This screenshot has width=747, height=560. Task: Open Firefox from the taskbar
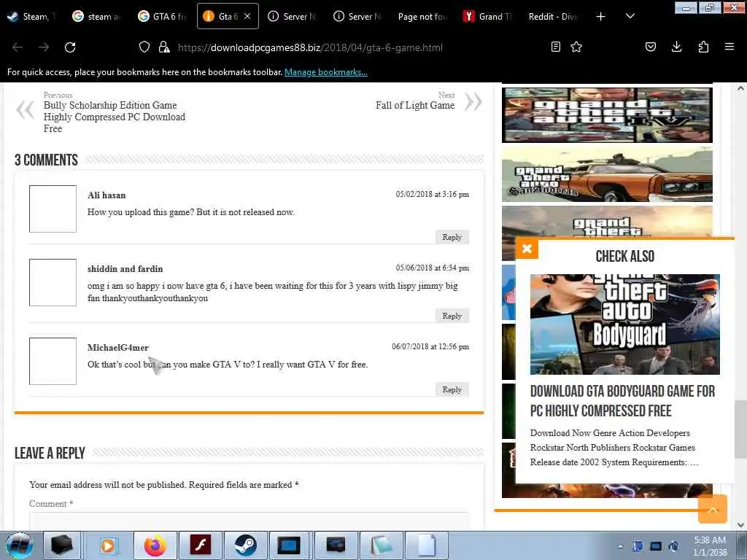[x=155, y=545]
